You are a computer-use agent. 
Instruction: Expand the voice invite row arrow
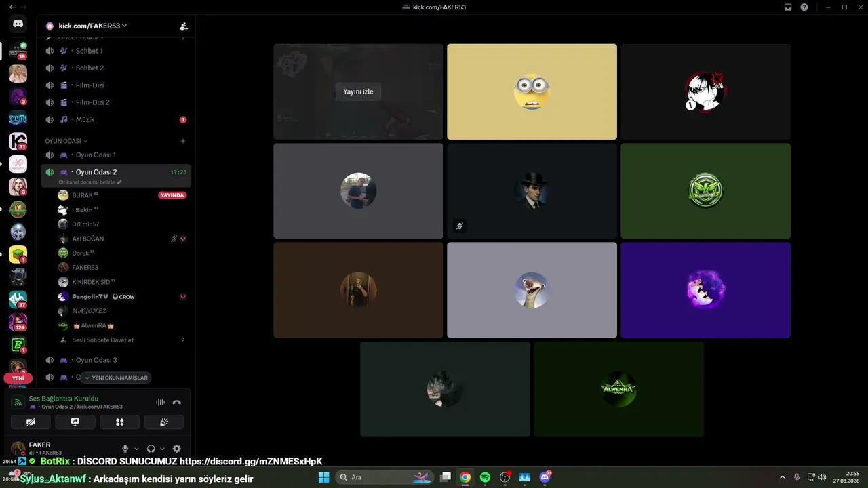[x=183, y=340]
